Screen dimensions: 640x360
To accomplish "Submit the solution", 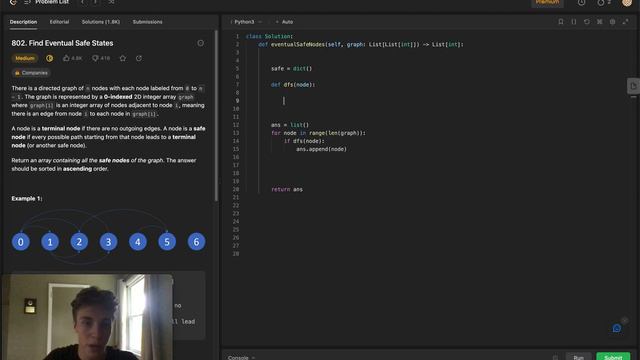I will pos(613,357).
